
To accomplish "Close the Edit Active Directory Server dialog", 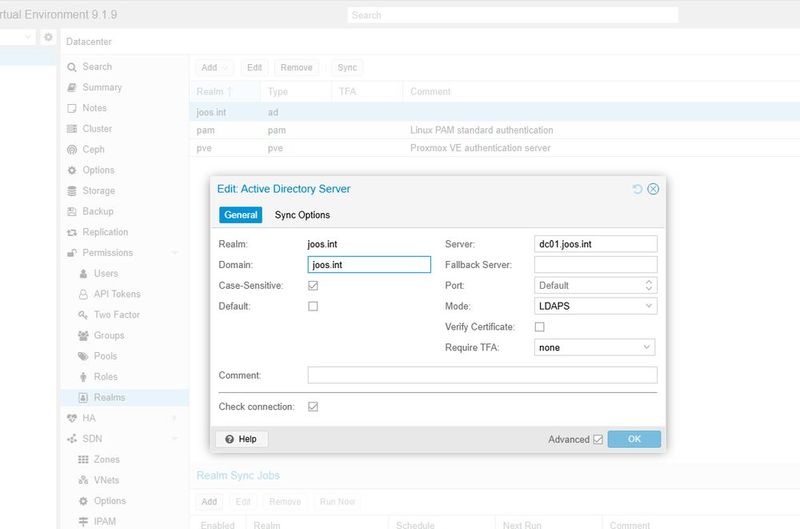I will tap(653, 189).
